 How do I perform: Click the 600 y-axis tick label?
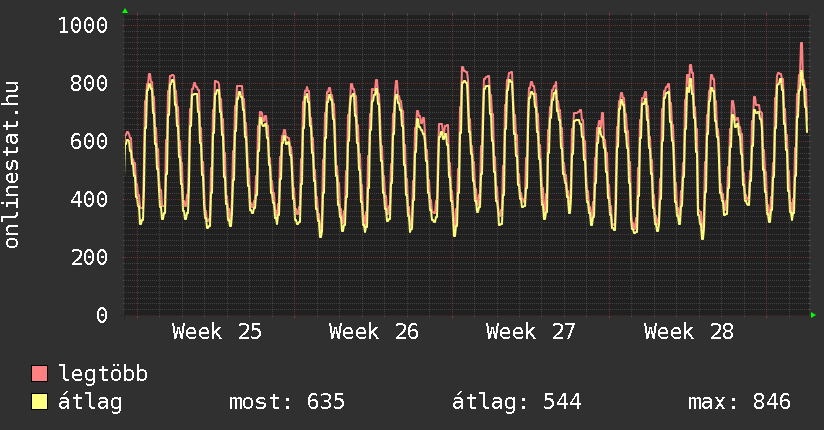pos(89,141)
